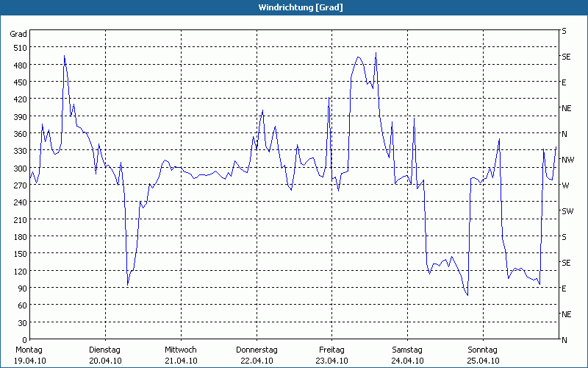Select the 360 degree axis label
This screenshot has height=368, width=588.
[x=21, y=134]
